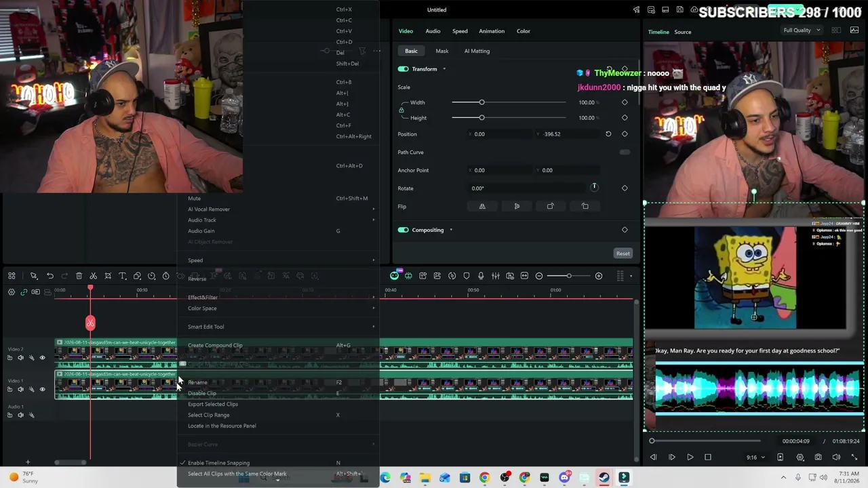This screenshot has height=488, width=868.
Task: Mute the Video 2 track speaker icon
Action: 20,358
